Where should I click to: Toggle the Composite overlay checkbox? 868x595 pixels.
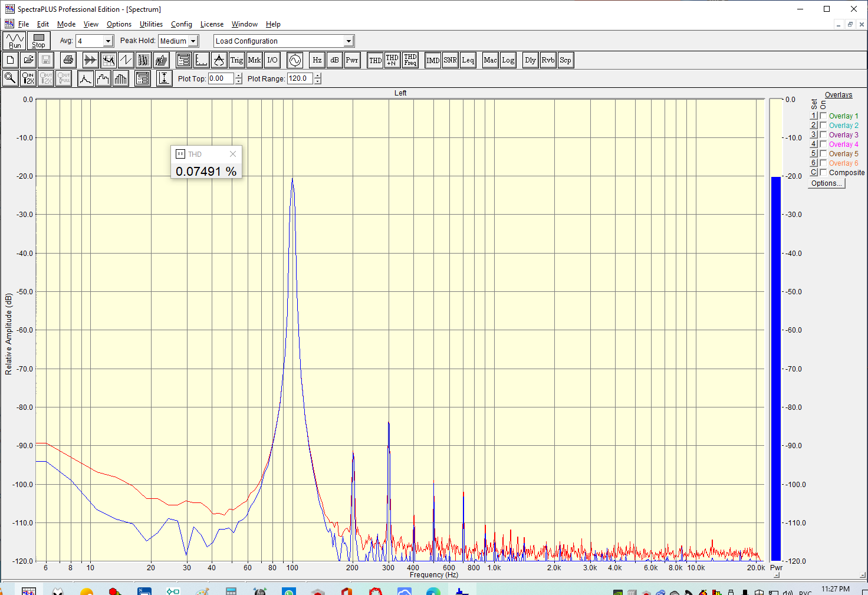coord(823,173)
